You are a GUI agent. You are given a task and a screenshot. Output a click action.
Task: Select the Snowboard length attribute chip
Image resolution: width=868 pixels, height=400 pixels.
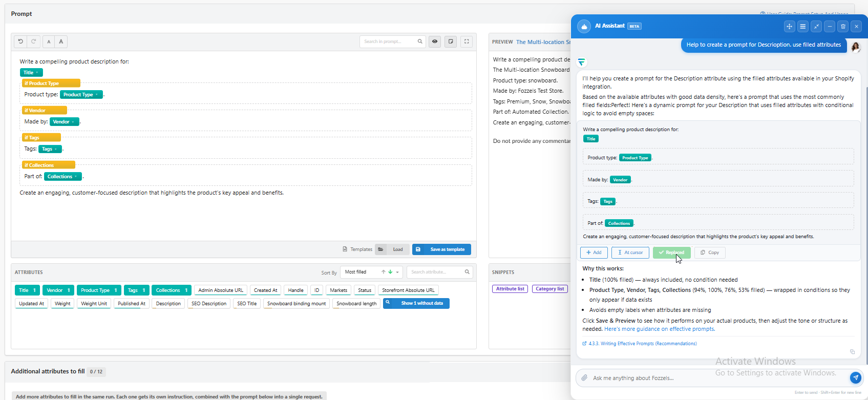(356, 304)
